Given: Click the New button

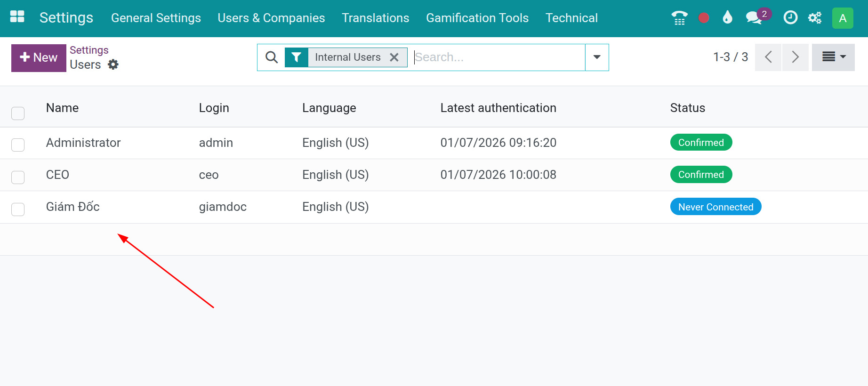Looking at the screenshot, I should [39, 58].
